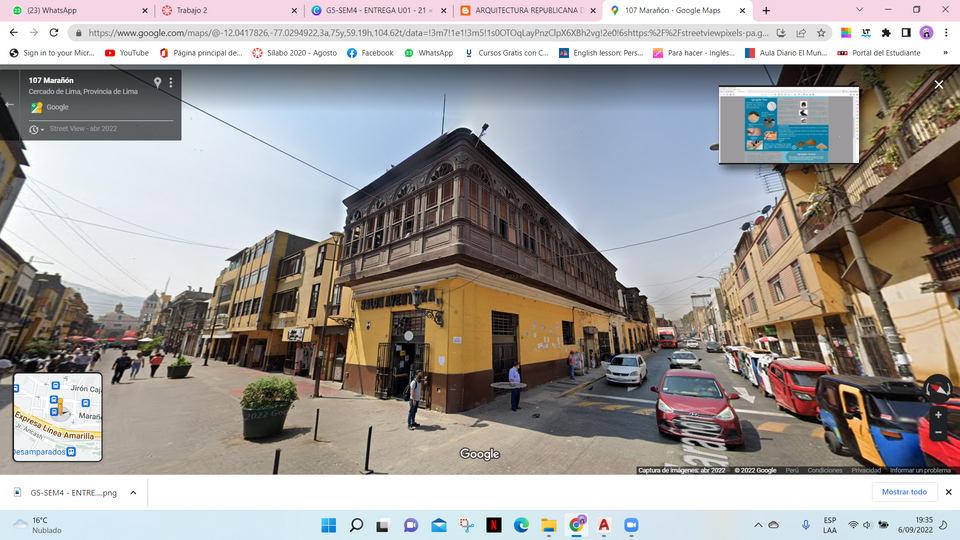Viewport: 960px width, 540px height.
Task: Open the Facebook bookmark
Action: 370,53
